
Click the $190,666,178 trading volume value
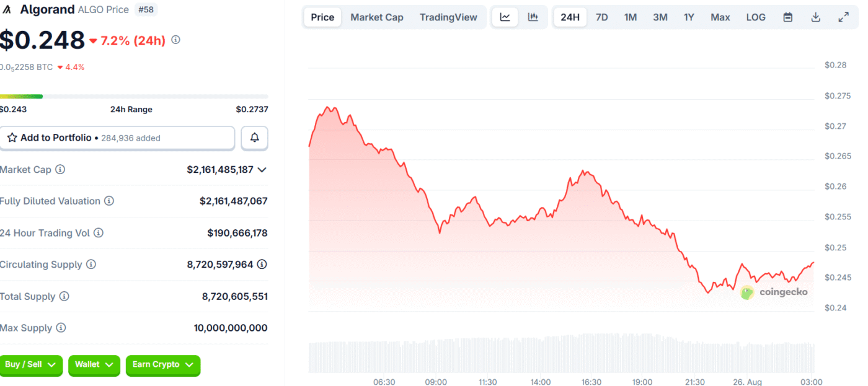[237, 234]
